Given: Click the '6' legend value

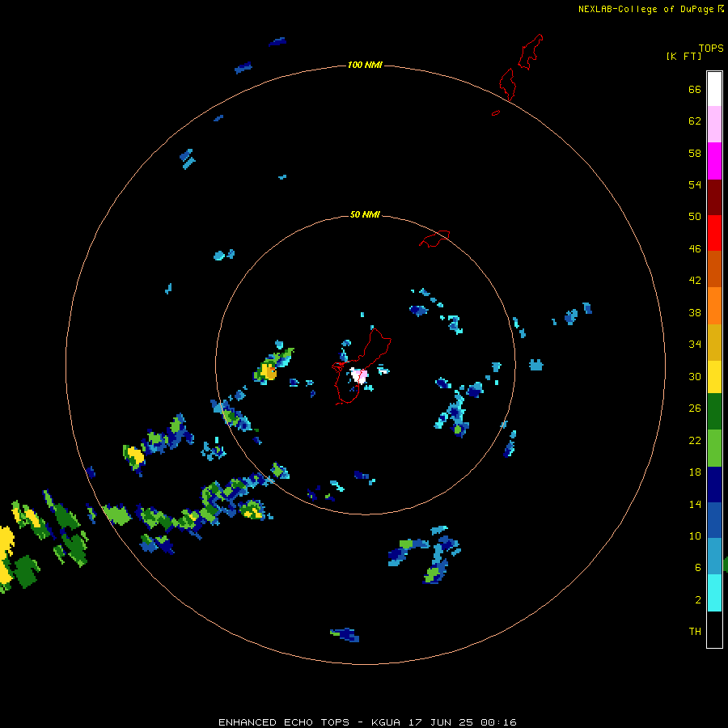Looking at the screenshot, I should (x=698, y=567).
